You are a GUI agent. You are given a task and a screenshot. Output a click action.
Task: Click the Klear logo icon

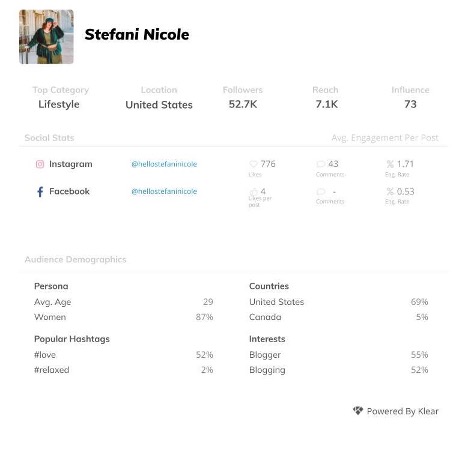point(358,411)
